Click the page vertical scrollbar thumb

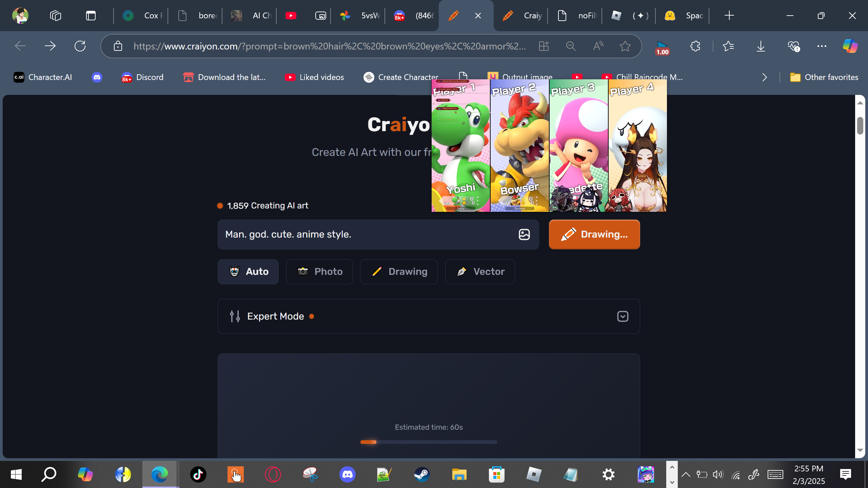tap(860, 125)
